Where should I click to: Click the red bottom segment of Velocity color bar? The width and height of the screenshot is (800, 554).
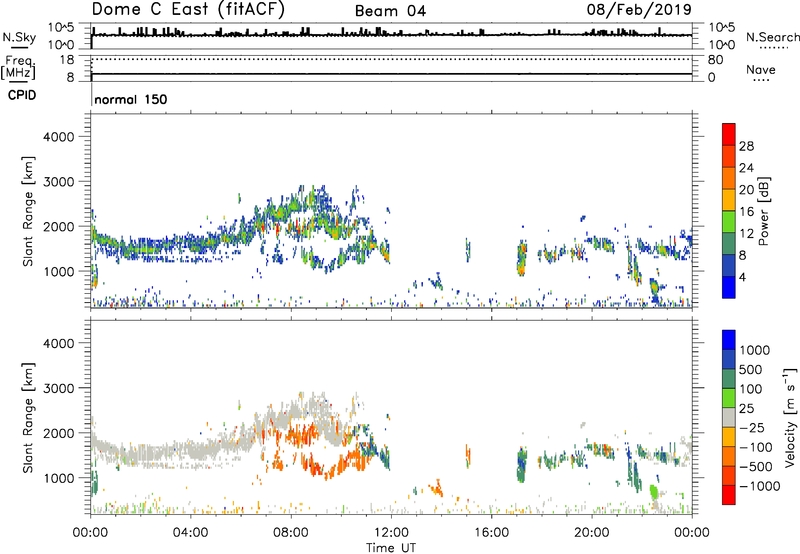click(729, 495)
